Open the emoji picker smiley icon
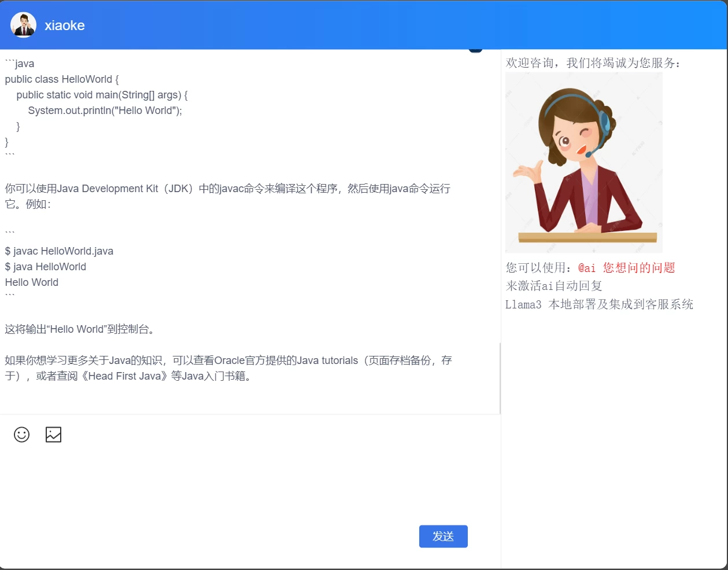Image resolution: width=728 pixels, height=570 pixels. 21,435
